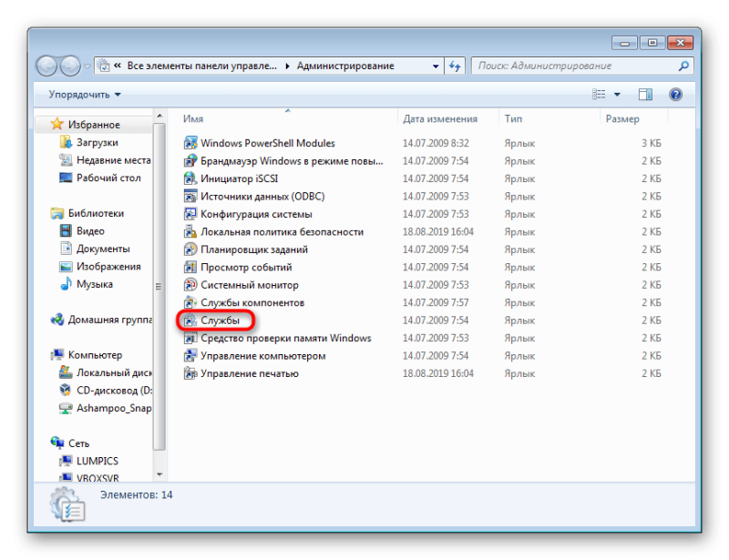Click the Планировщик заданий icon
The height and width of the screenshot is (560, 729).
pos(190,249)
